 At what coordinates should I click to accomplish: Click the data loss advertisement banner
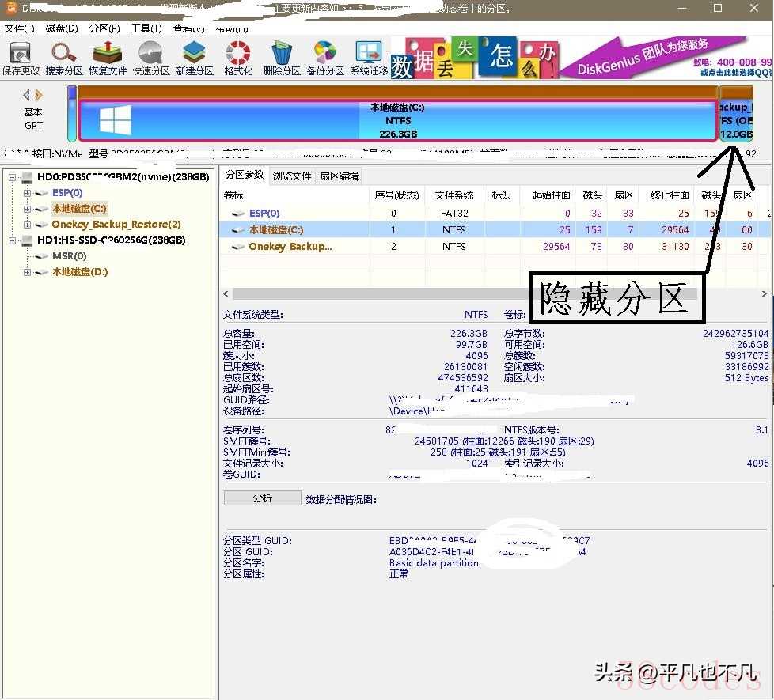(x=474, y=58)
